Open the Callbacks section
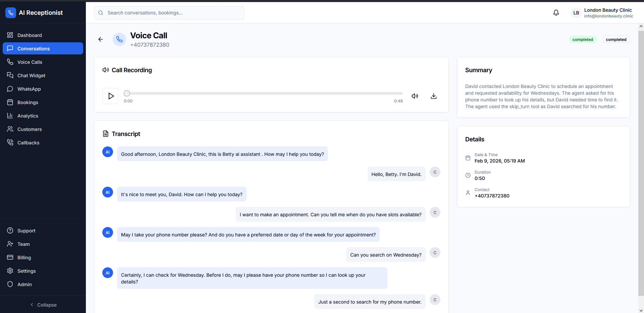The image size is (644, 313). (x=28, y=143)
